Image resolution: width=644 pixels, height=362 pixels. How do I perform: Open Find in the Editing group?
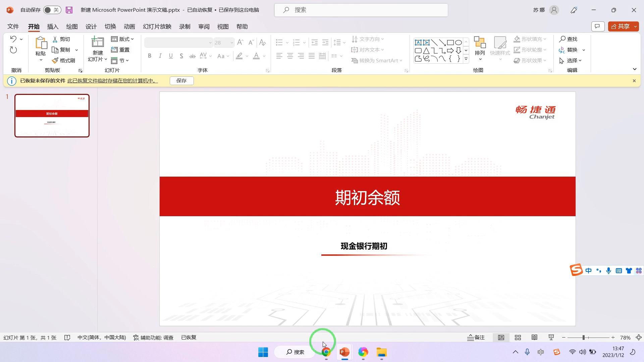(569, 39)
